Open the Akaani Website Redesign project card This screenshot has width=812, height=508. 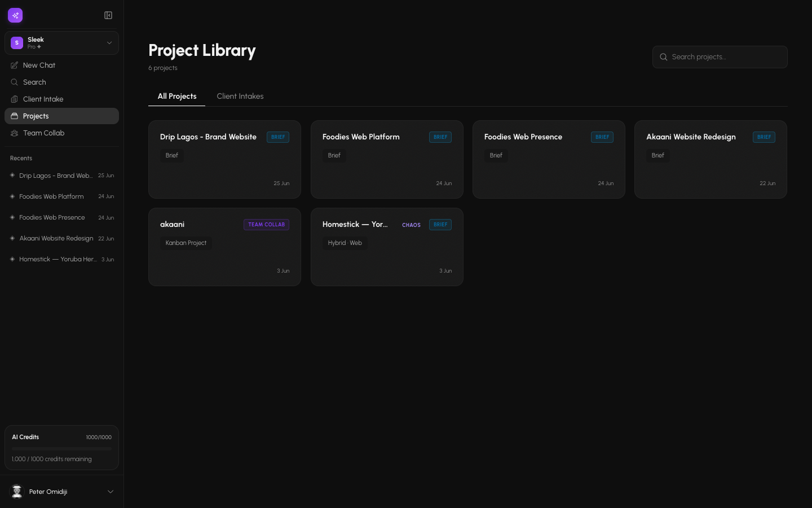tap(710, 159)
